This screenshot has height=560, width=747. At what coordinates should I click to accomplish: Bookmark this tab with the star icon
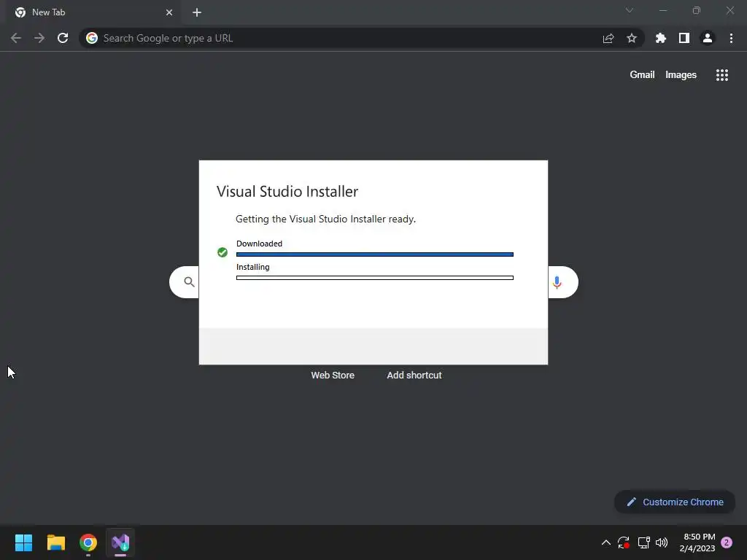click(632, 38)
